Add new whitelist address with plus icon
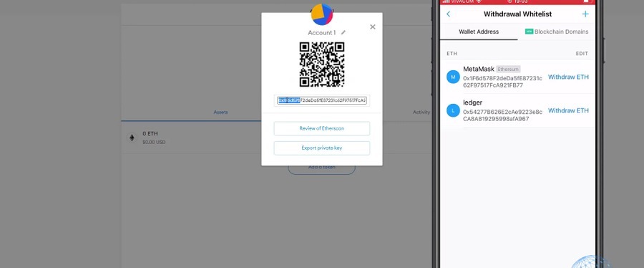 pos(585,14)
